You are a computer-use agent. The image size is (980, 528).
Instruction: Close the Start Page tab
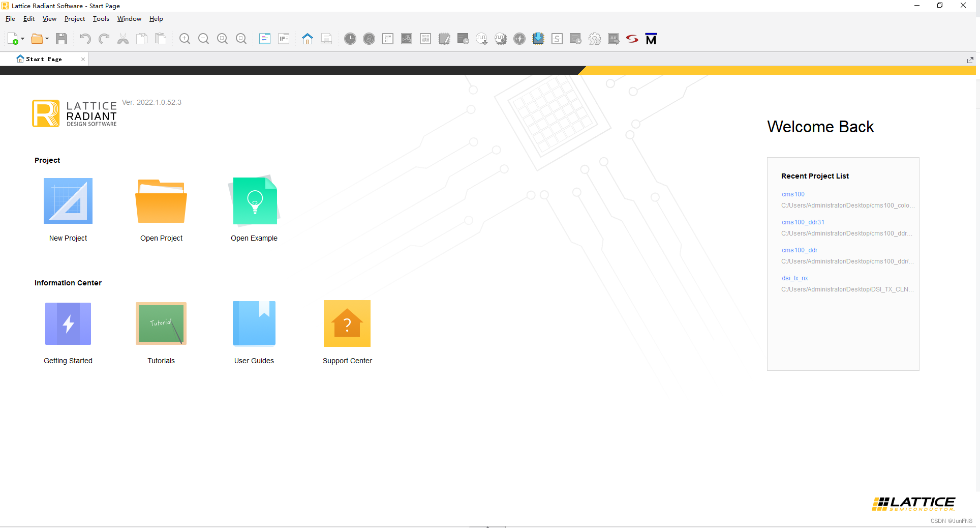[x=83, y=59]
